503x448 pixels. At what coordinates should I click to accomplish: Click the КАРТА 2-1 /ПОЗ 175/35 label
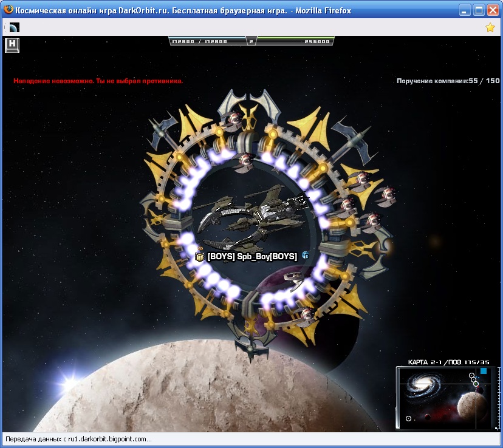448,362
